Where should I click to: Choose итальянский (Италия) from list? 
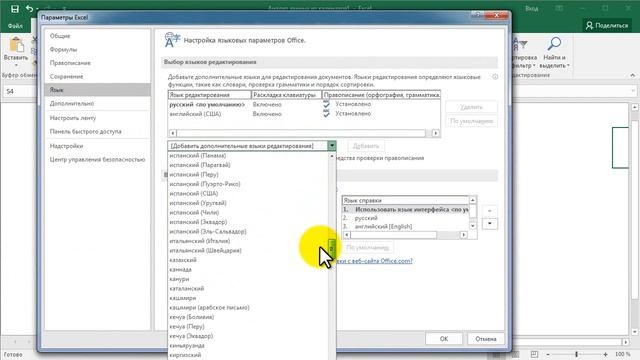click(248, 241)
